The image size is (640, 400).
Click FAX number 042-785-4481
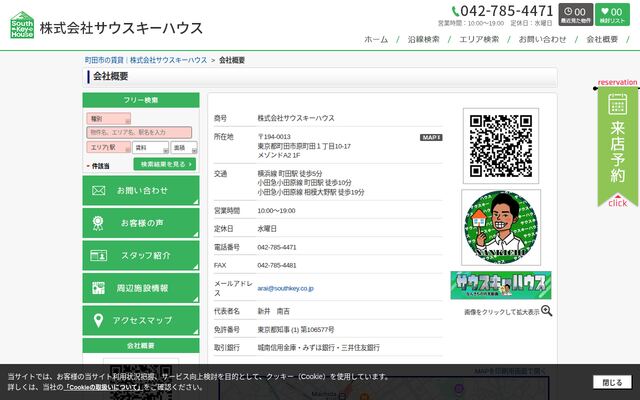(277, 265)
